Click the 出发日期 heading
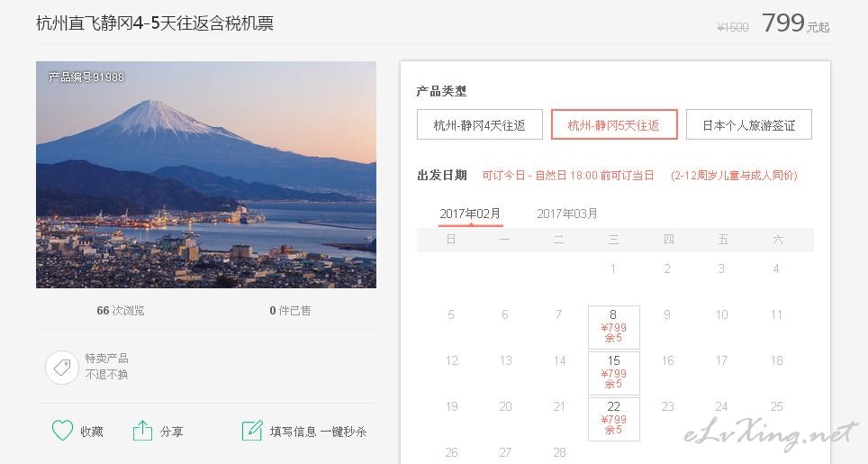The width and height of the screenshot is (868, 464). (x=442, y=176)
